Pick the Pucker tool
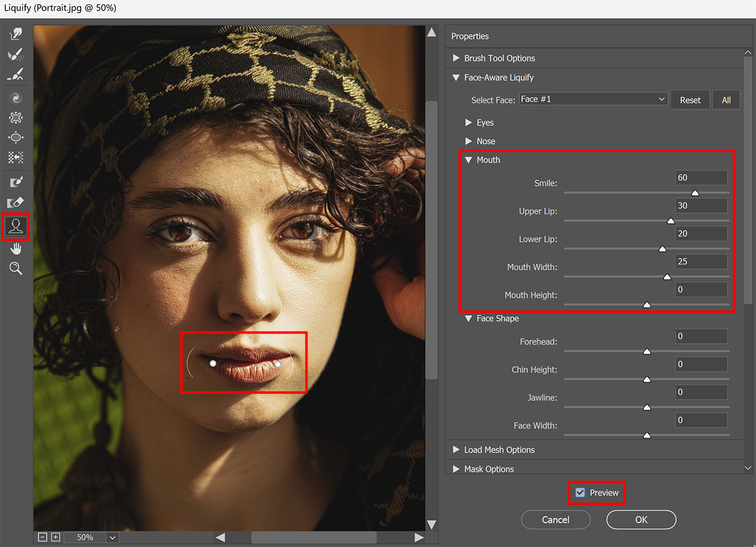This screenshot has height=547, width=756. coord(16,117)
